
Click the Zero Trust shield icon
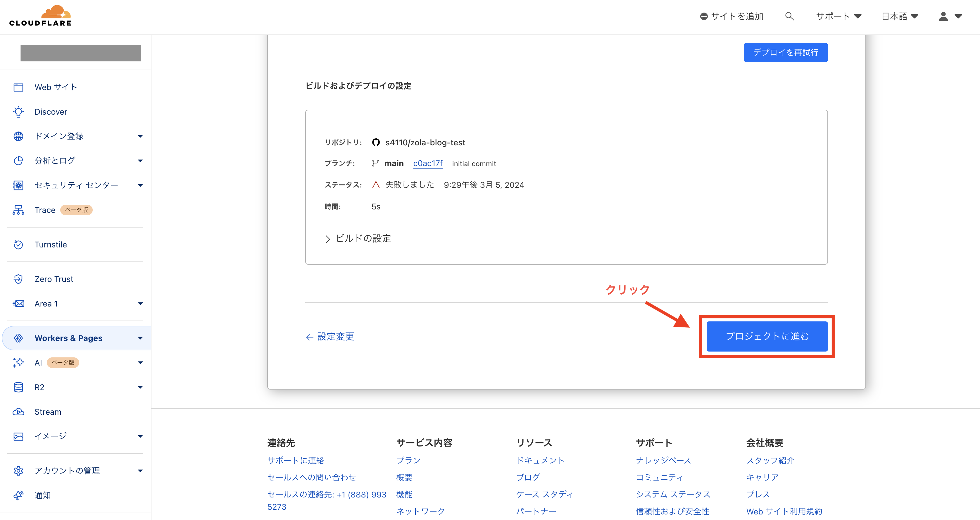tap(18, 279)
